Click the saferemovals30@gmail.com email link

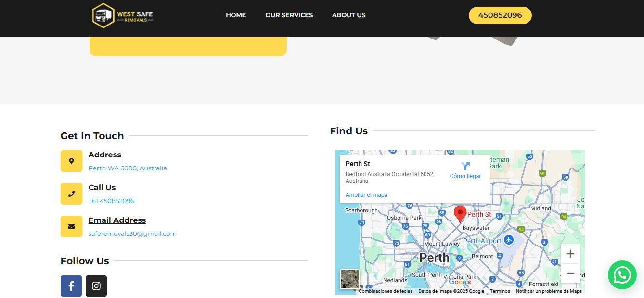pyautogui.click(x=132, y=234)
